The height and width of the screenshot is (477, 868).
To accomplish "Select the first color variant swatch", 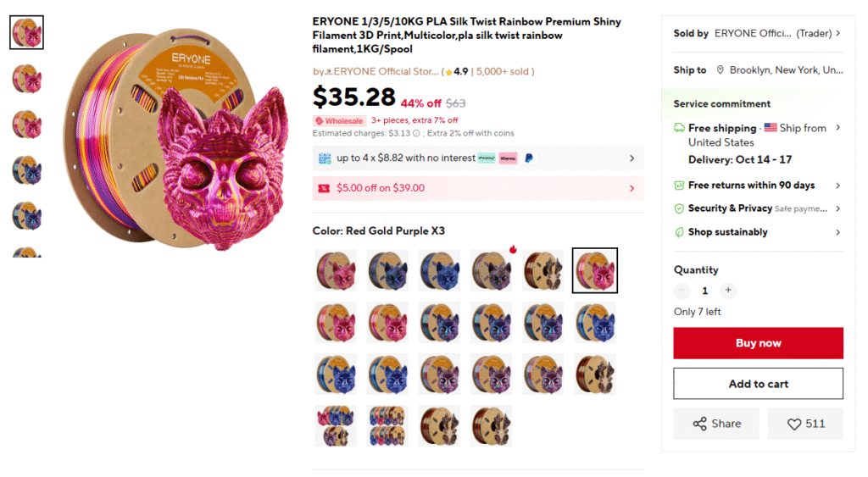I will coord(336,270).
